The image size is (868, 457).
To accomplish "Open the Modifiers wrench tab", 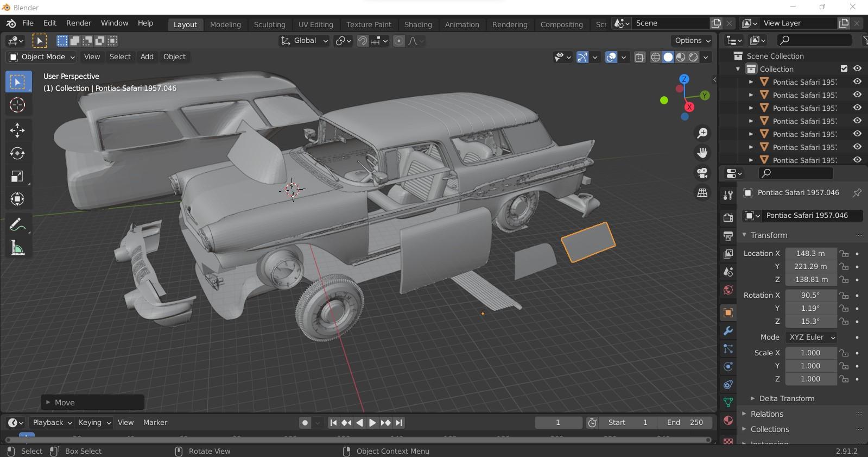I will [x=728, y=330].
